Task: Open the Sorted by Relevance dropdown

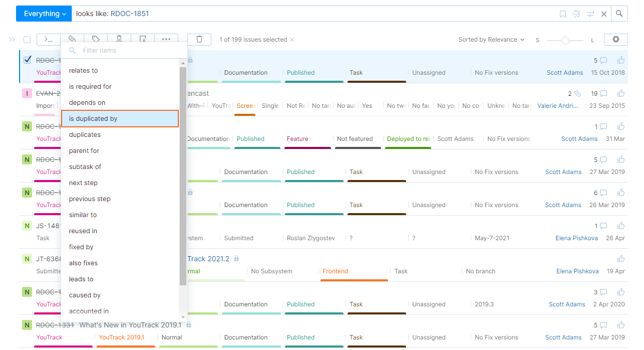Action: [491, 40]
